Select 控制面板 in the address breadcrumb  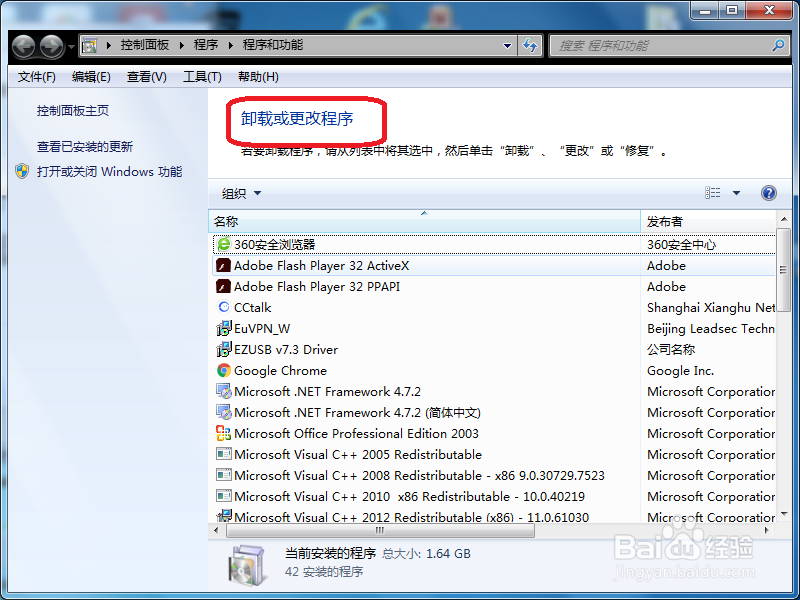145,45
